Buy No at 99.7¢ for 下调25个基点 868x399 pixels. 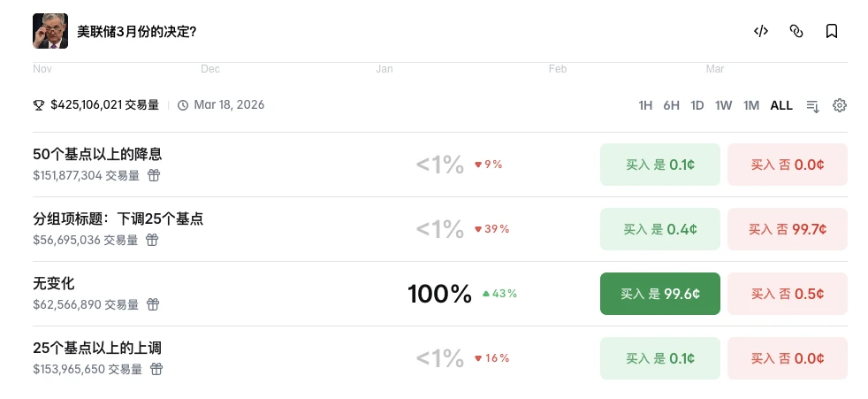787,229
